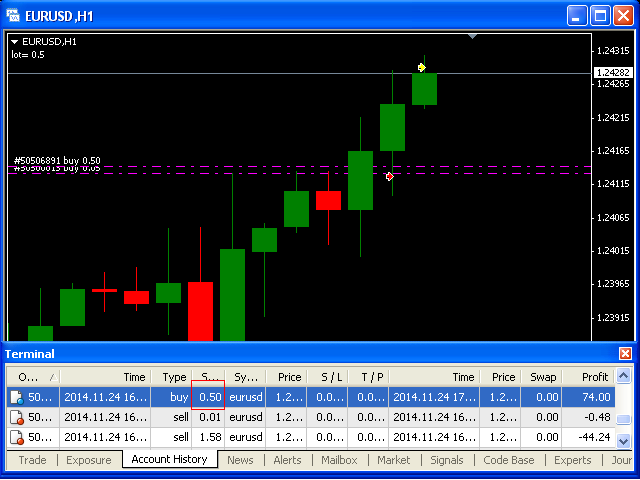Click the chart shift triangle on the top edge

pos(473,36)
